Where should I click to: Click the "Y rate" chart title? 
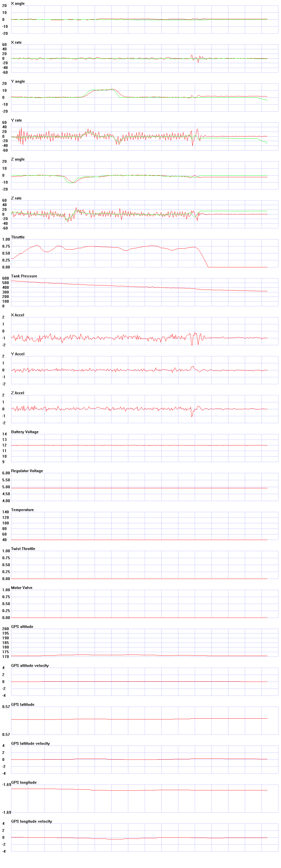[16, 120]
